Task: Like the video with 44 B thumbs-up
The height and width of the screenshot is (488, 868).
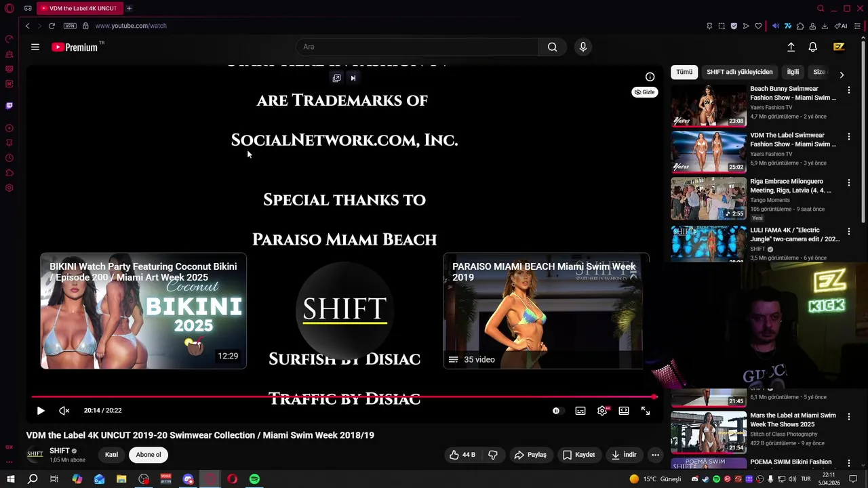Action: tap(462, 455)
